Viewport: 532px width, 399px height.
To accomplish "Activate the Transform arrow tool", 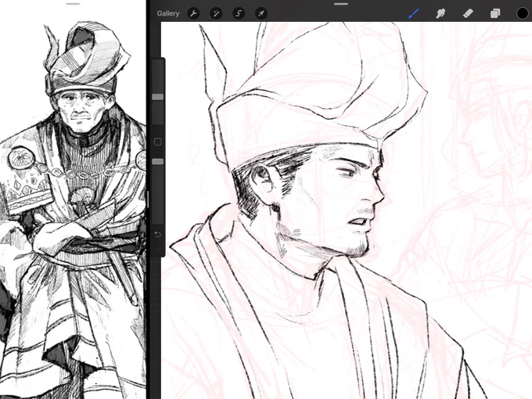I will click(x=261, y=13).
